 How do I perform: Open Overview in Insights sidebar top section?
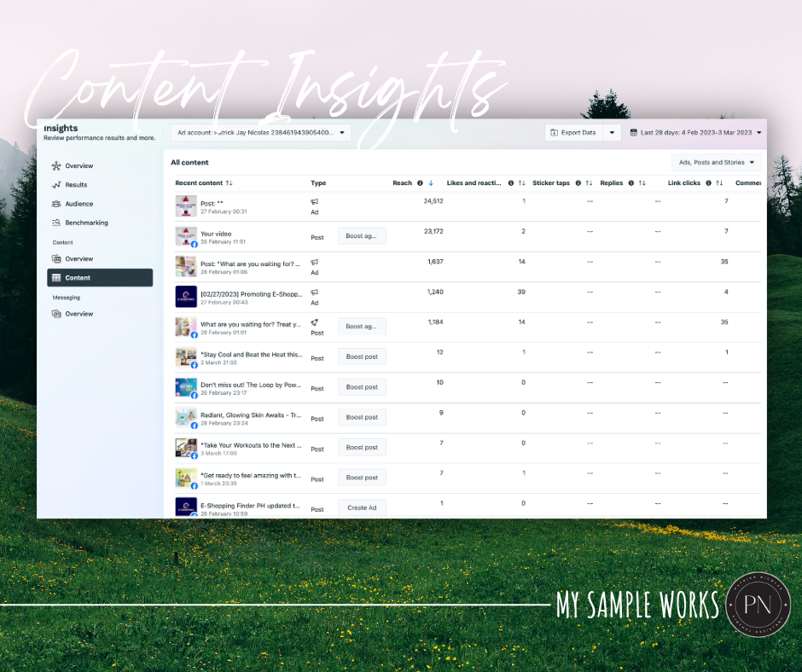coord(78,165)
